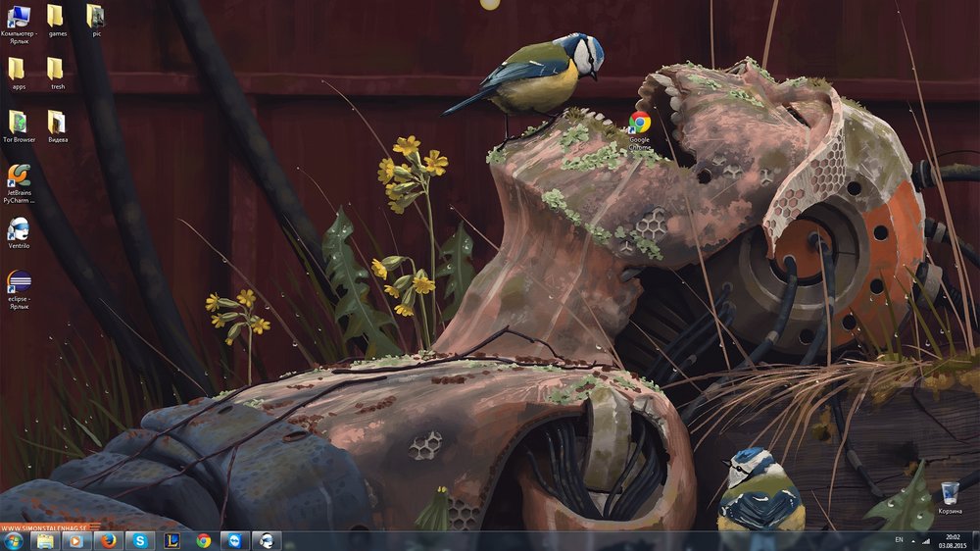Open the Windows Start menu

[x=14, y=540]
